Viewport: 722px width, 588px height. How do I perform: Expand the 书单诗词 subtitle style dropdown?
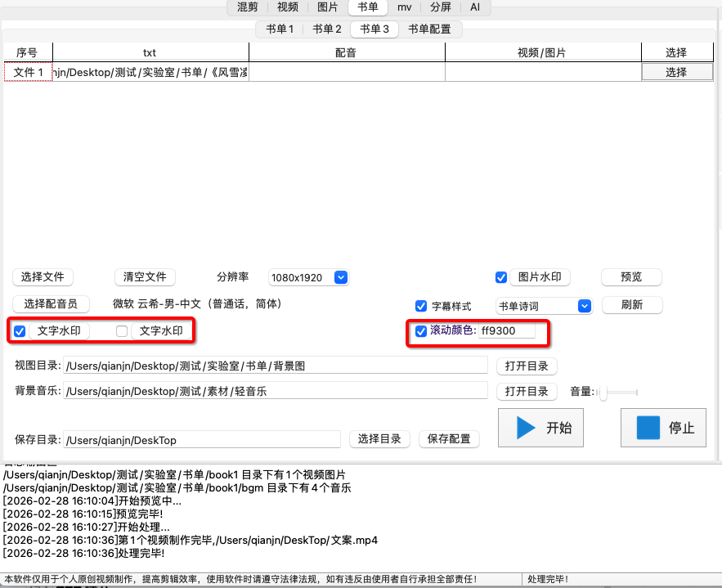(x=584, y=306)
